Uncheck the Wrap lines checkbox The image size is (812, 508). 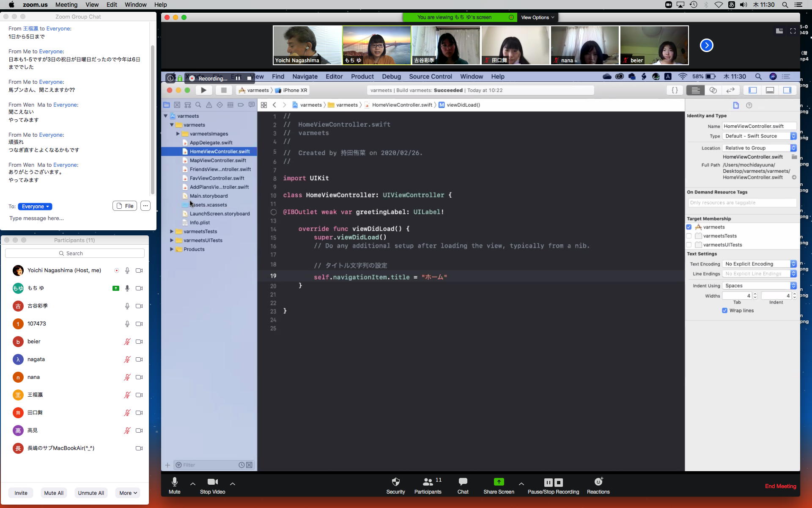(724, 310)
